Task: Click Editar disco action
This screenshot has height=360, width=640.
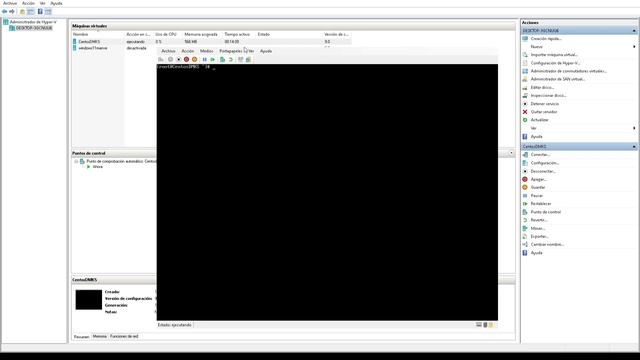Action: point(542,87)
